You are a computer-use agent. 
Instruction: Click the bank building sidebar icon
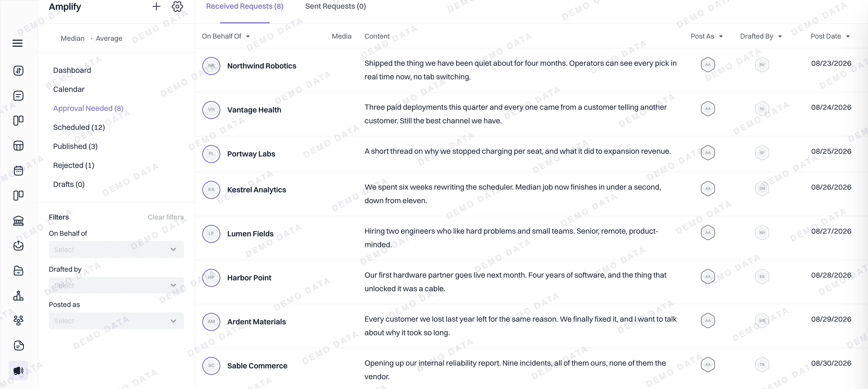coord(18,221)
